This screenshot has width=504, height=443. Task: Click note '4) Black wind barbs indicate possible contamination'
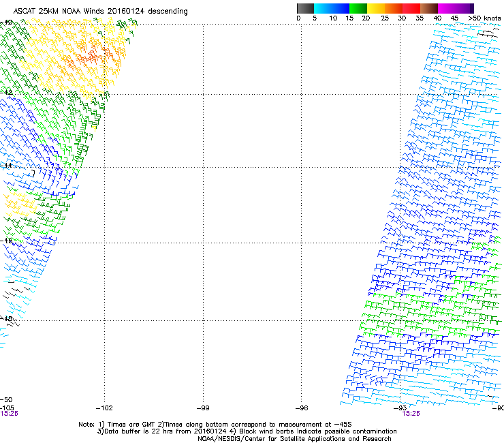tap(313, 431)
